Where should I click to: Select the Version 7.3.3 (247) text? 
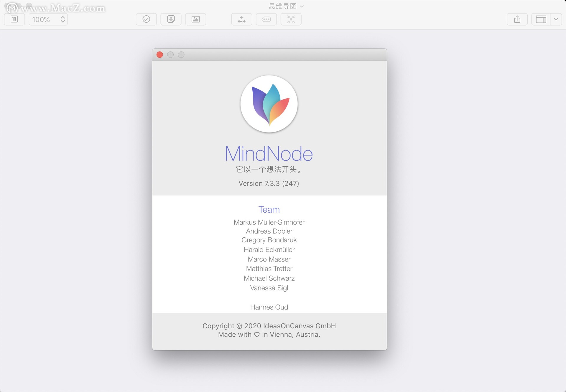click(269, 183)
